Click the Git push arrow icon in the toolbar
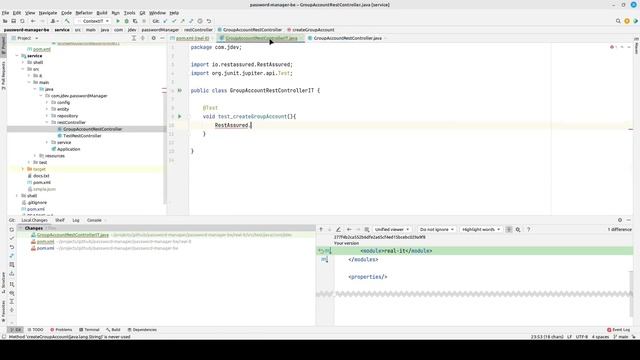Viewport: 640px width, 360px height. tap(182, 21)
